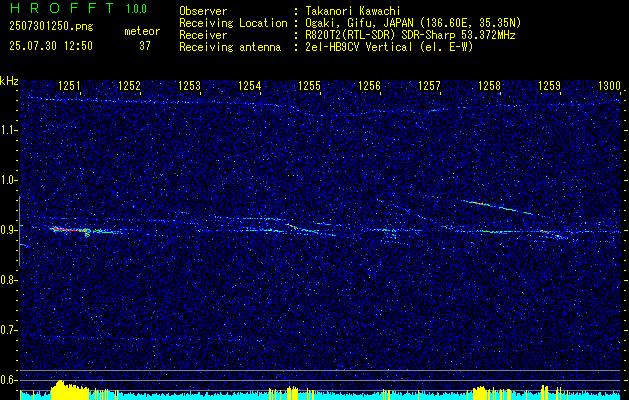Click the 1256 time marker
629x400 pixels.
coord(369,85)
